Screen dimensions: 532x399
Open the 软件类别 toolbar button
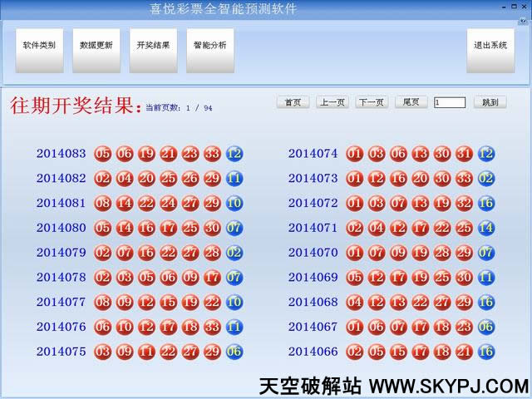39,46
